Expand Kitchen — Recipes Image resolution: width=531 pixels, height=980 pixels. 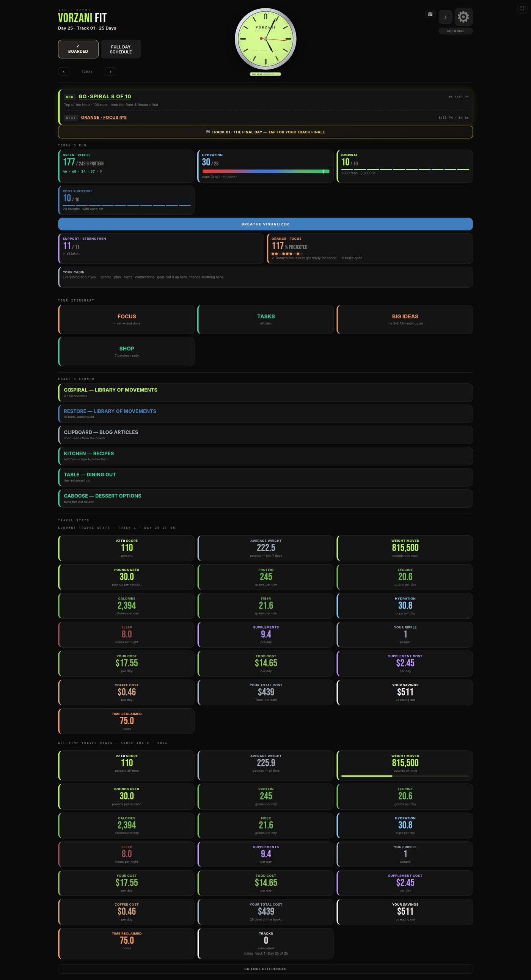click(x=265, y=456)
